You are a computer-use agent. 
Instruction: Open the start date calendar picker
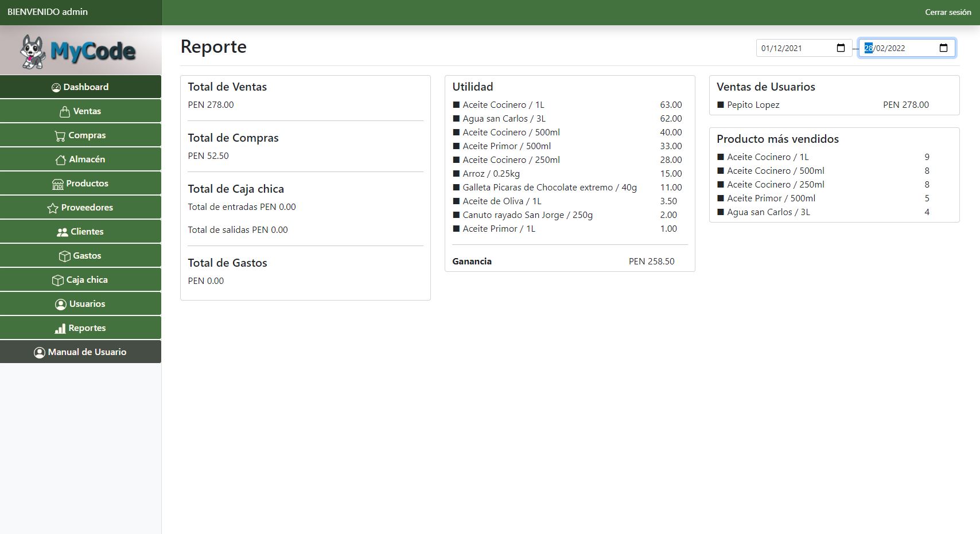[841, 48]
